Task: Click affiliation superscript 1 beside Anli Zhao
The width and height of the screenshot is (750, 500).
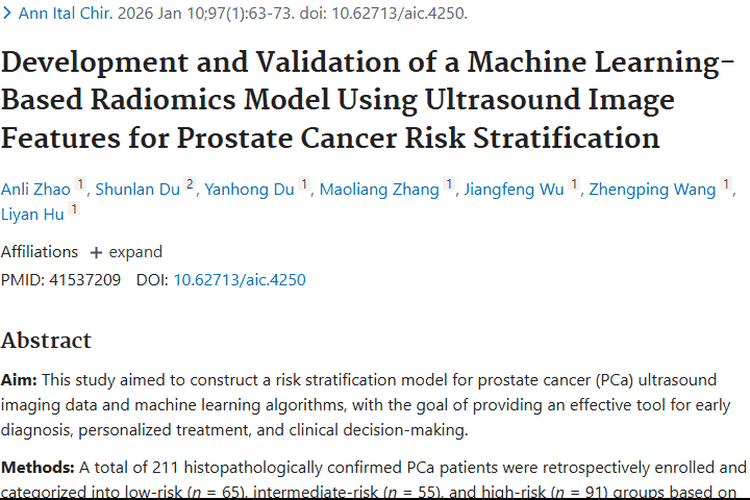Action: click(81, 185)
